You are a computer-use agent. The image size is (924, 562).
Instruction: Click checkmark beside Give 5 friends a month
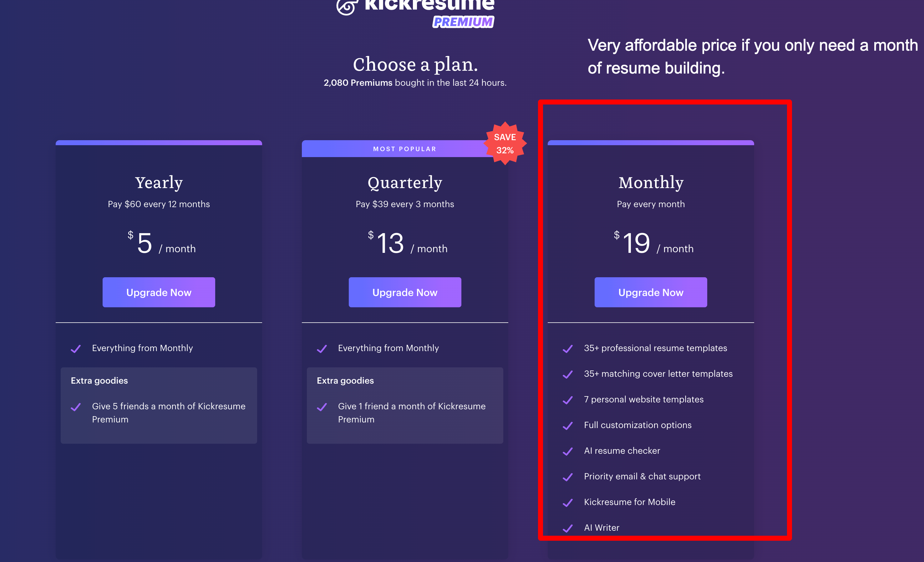click(76, 407)
